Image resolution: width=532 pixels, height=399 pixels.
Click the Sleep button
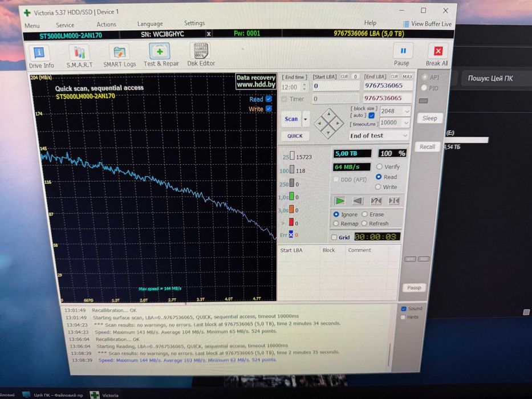pos(429,118)
